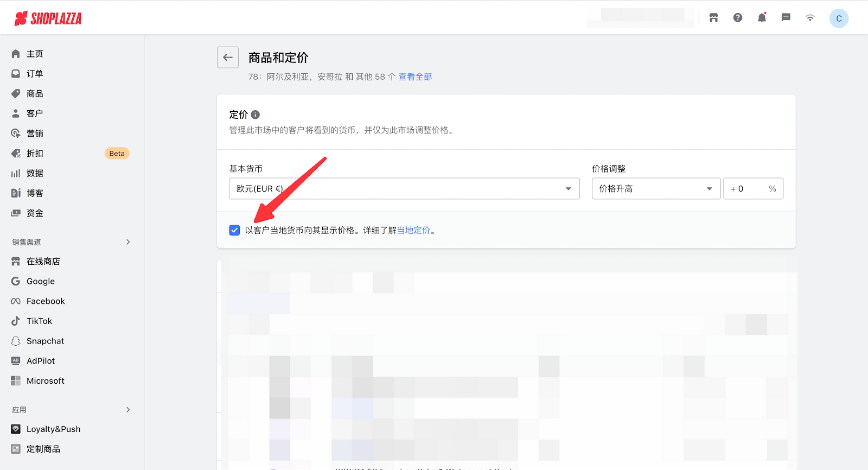Go to Orders in sidebar
The width and height of the screenshot is (868, 470).
[35, 74]
